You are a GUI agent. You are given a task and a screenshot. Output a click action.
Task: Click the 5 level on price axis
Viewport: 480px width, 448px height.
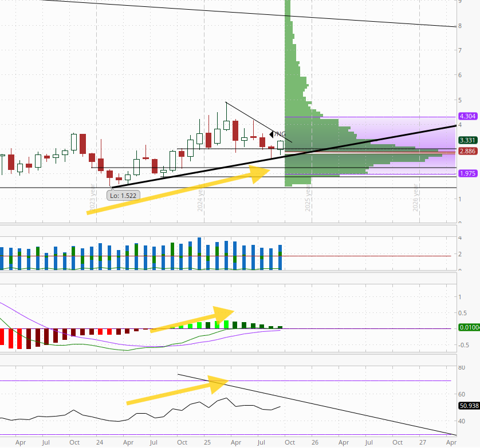tap(460, 100)
